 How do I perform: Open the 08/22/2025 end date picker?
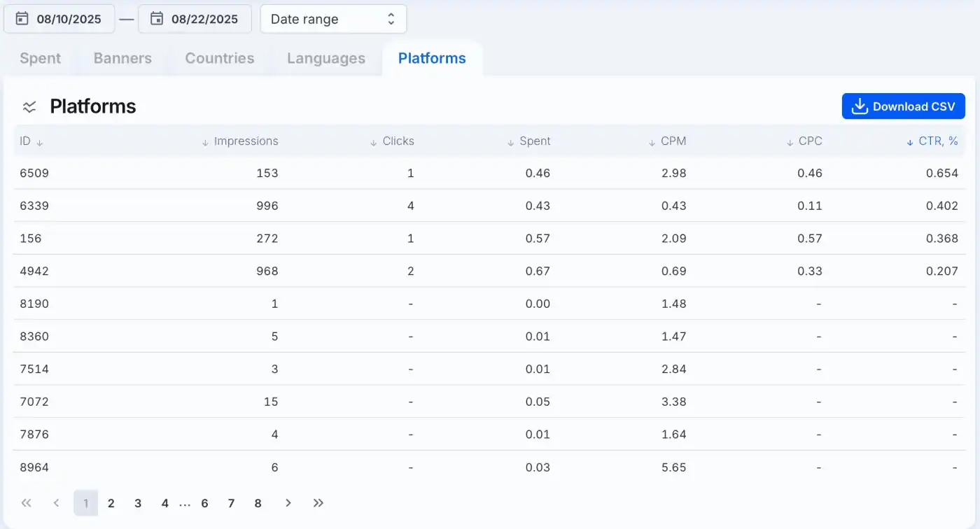[195, 19]
